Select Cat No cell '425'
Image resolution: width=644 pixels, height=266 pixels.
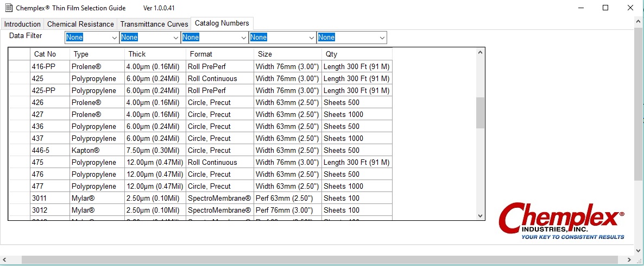[50, 78]
